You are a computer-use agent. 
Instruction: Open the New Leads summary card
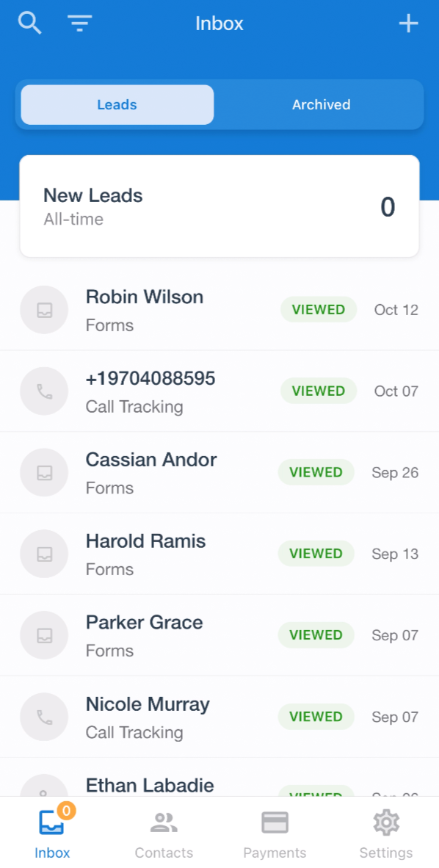coord(219,206)
